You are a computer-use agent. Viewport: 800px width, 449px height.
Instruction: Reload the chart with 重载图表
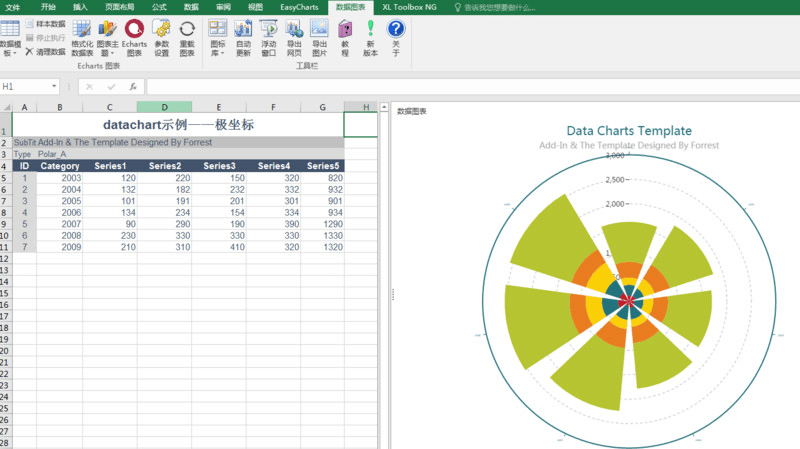click(x=187, y=38)
